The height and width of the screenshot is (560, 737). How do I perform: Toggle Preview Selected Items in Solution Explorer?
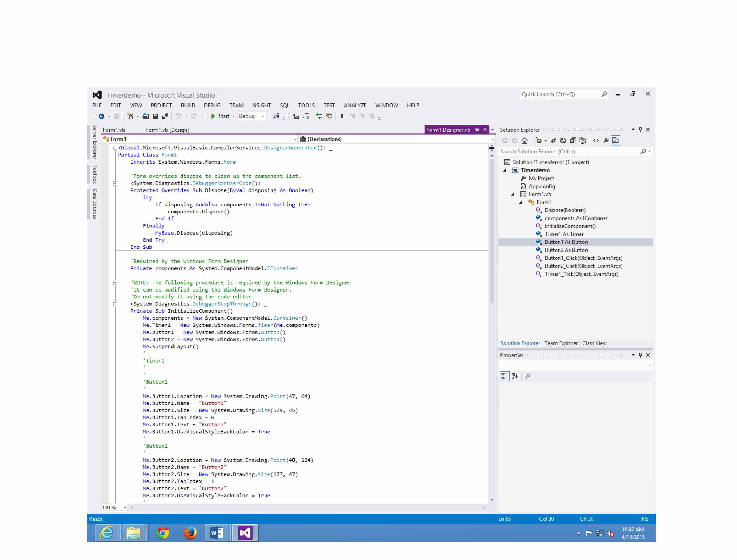[x=616, y=141]
